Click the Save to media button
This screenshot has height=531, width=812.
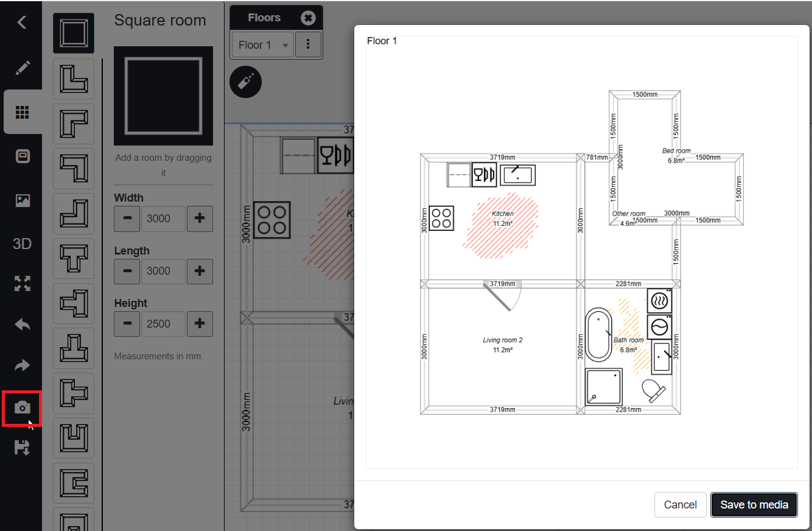(x=754, y=505)
